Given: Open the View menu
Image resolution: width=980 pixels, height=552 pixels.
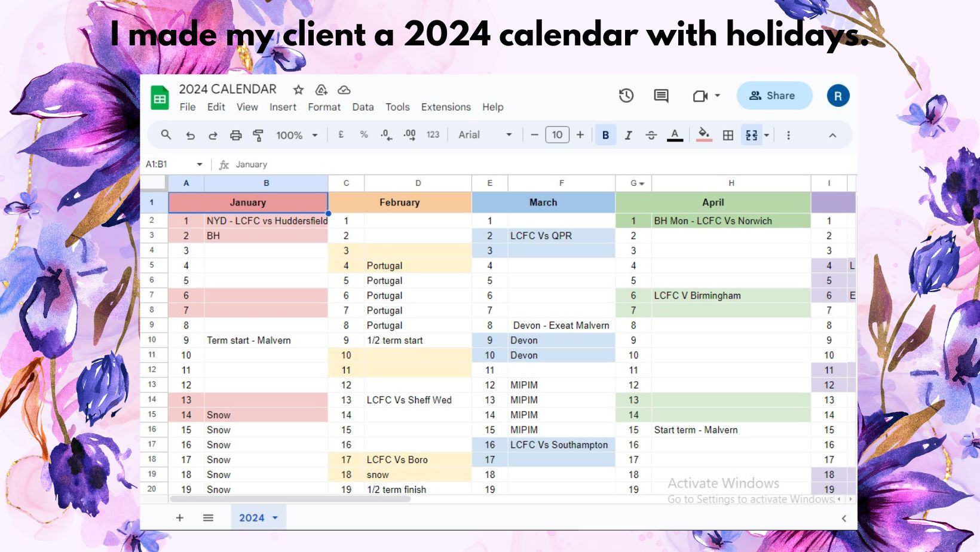Looking at the screenshot, I should [247, 107].
